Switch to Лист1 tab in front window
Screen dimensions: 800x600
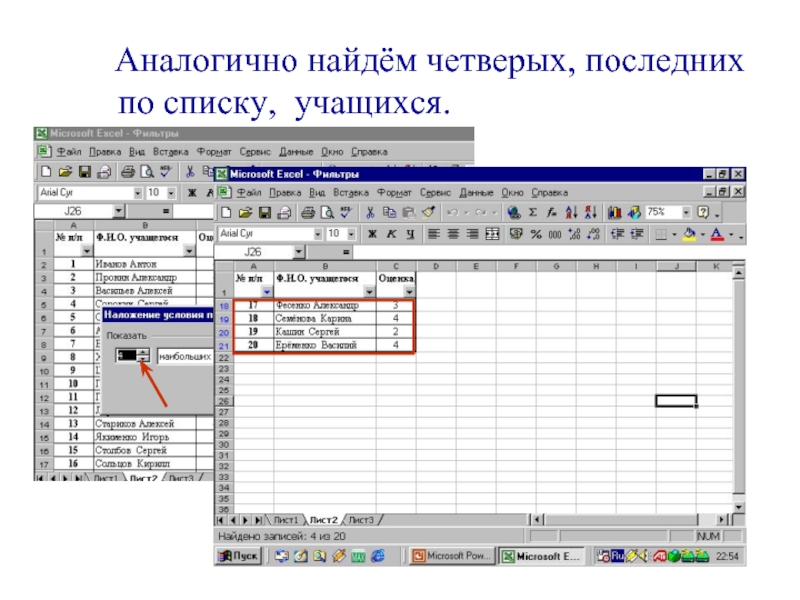286,520
